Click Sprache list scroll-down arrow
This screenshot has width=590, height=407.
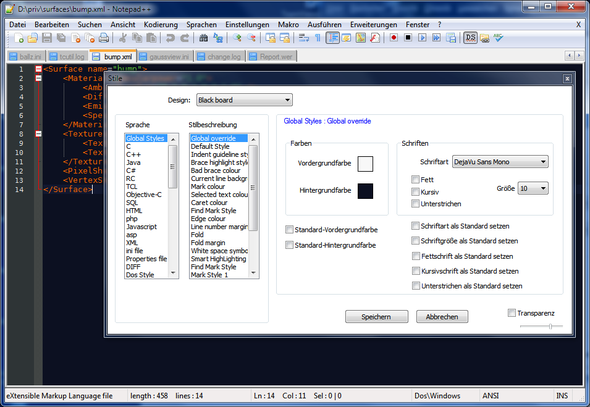point(173,273)
